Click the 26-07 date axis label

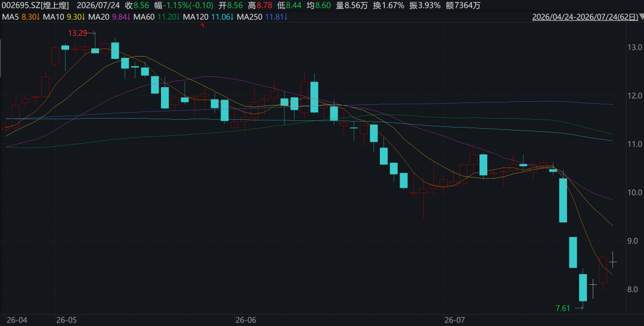[454, 319]
